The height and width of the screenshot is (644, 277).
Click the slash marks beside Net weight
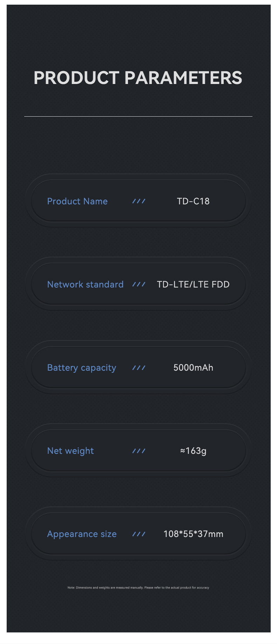click(139, 451)
